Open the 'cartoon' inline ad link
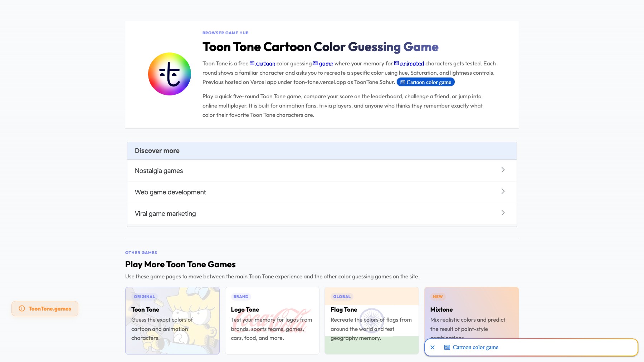The height and width of the screenshot is (362, 644). [x=265, y=64]
